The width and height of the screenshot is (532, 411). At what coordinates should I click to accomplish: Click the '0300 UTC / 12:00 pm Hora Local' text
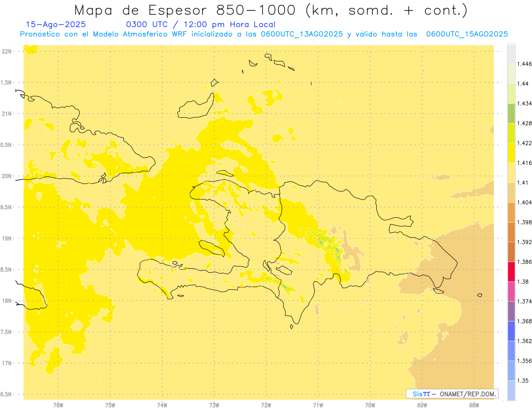pyautogui.click(x=200, y=25)
